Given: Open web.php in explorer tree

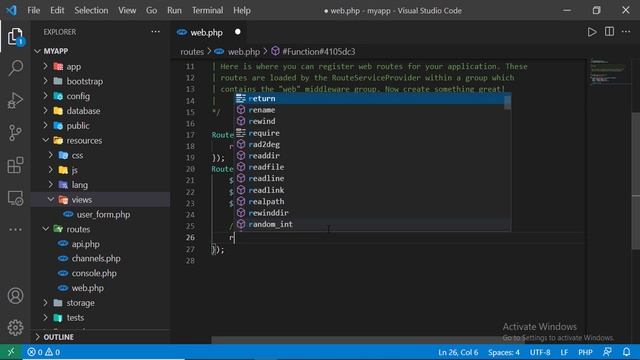Looking at the screenshot, I should pyautogui.click(x=100, y=288).
